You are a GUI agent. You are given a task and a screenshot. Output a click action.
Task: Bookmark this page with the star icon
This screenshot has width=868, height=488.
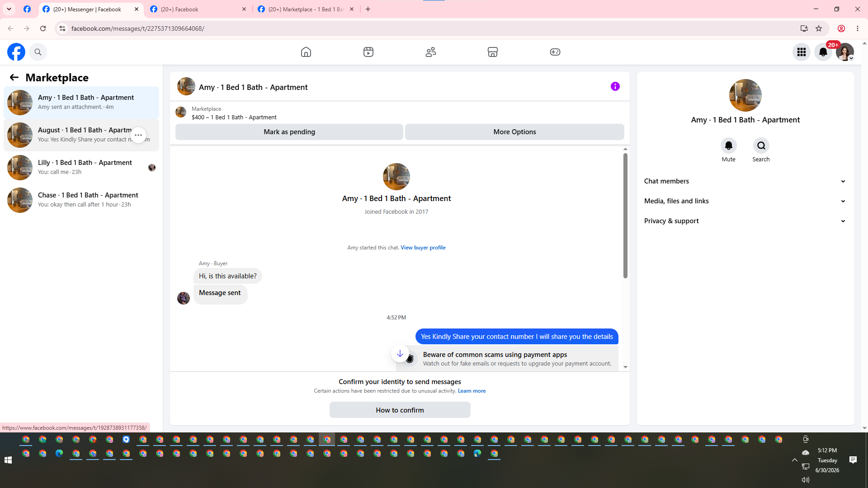819,28
